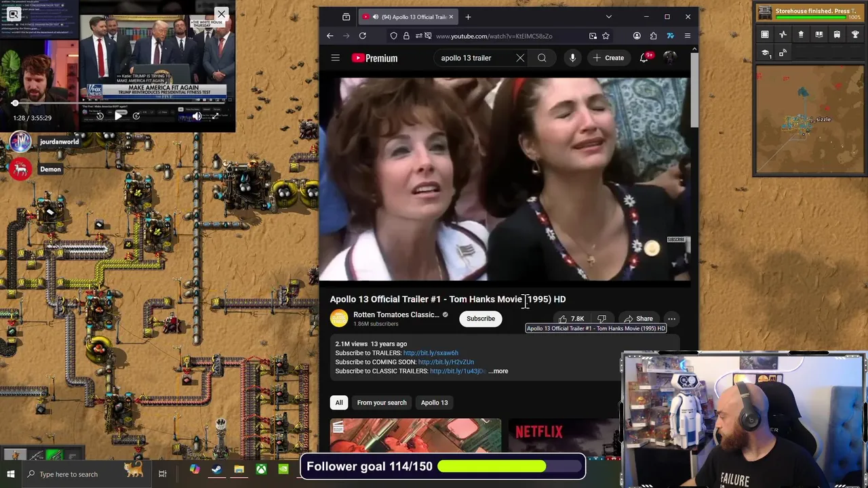The image size is (868, 488).
Task: Close the picture-in-picture stream window
Action: (221, 14)
